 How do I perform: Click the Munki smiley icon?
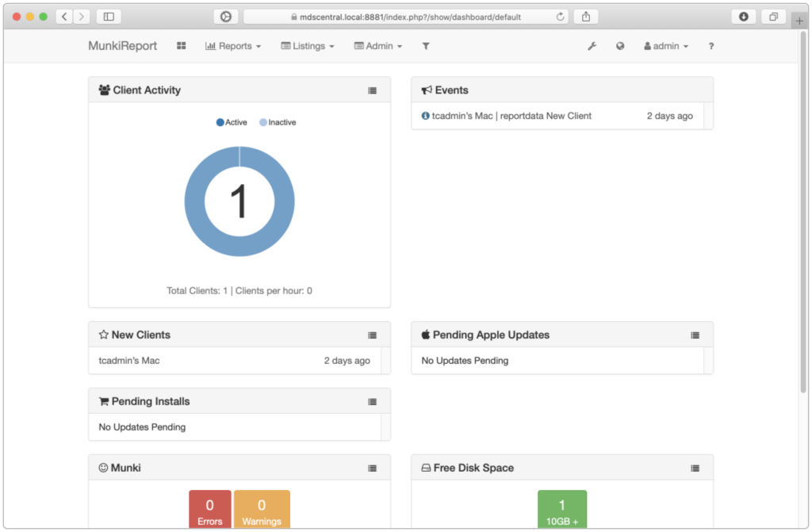(x=103, y=468)
